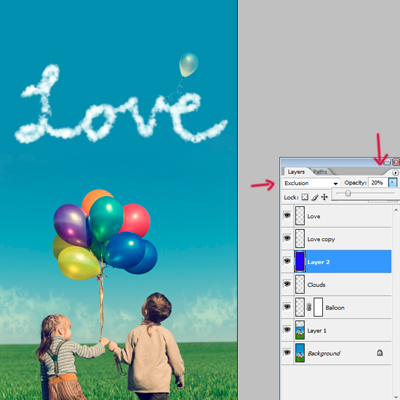Toggle lock position move icon
Screen dimensions: 400x400
coord(324,197)
